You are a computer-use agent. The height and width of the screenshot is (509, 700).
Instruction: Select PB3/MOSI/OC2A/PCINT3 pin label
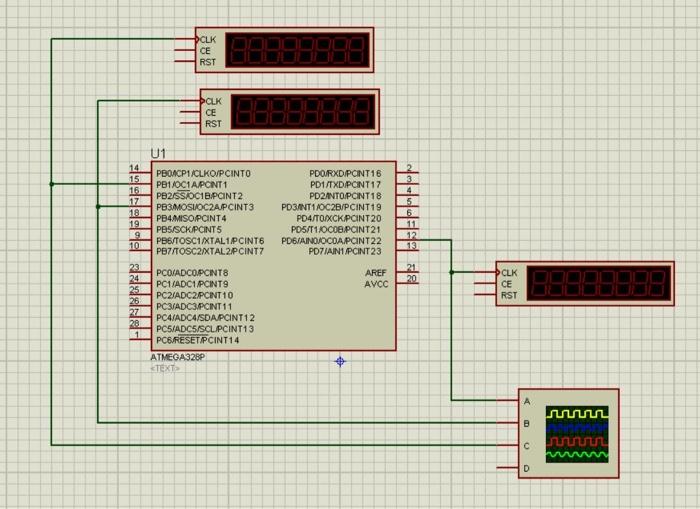coord(205,207)
